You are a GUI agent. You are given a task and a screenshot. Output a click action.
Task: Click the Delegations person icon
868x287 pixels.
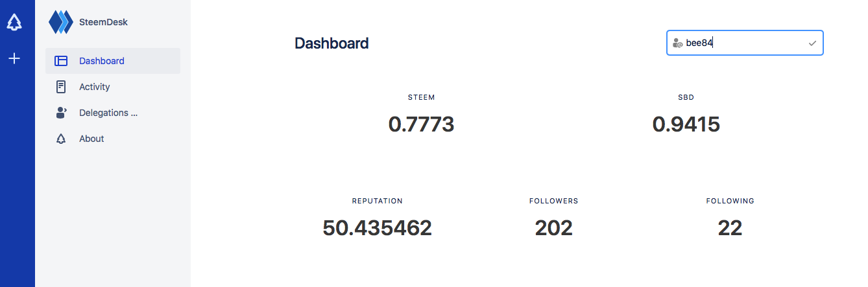pyautogui.click(x=61, y=113)
